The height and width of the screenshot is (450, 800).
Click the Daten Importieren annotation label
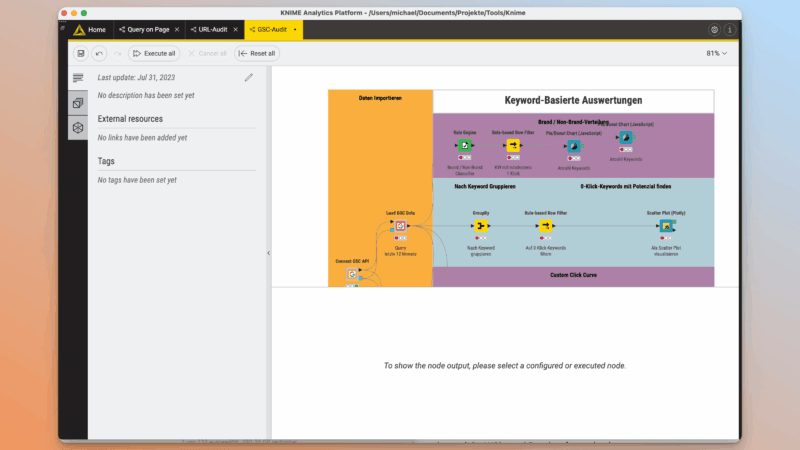380,98
